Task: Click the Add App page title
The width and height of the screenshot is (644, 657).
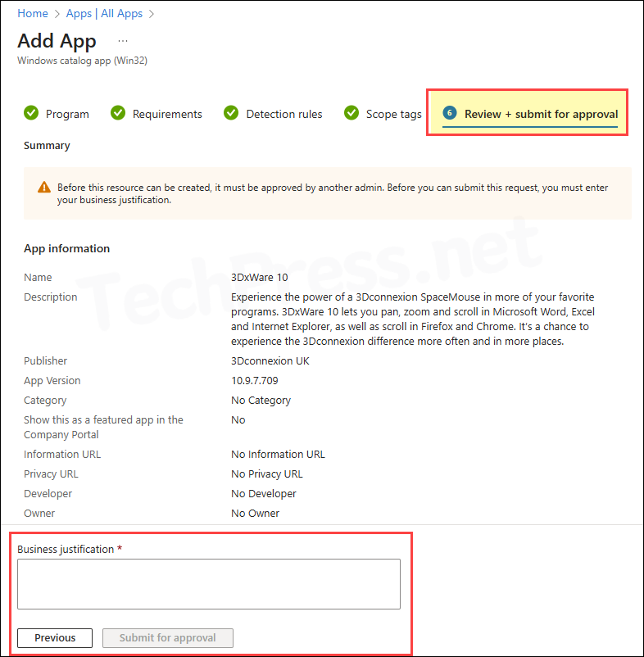Action: tap(57, 41)
